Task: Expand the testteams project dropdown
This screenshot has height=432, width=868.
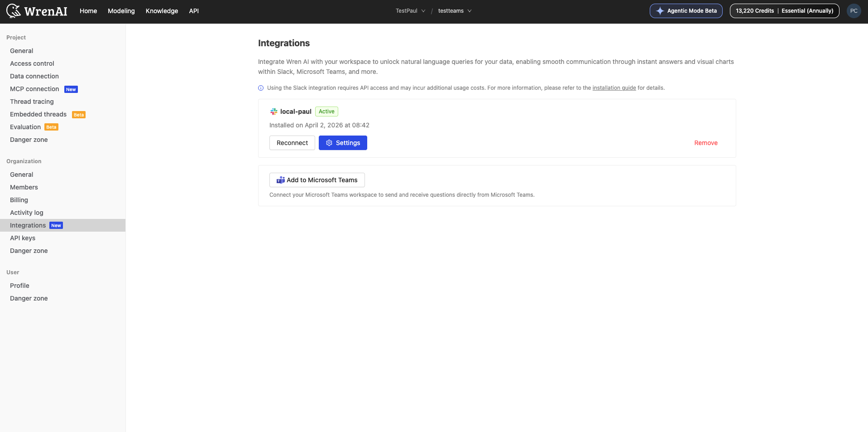Action: [x=455, y=11]
